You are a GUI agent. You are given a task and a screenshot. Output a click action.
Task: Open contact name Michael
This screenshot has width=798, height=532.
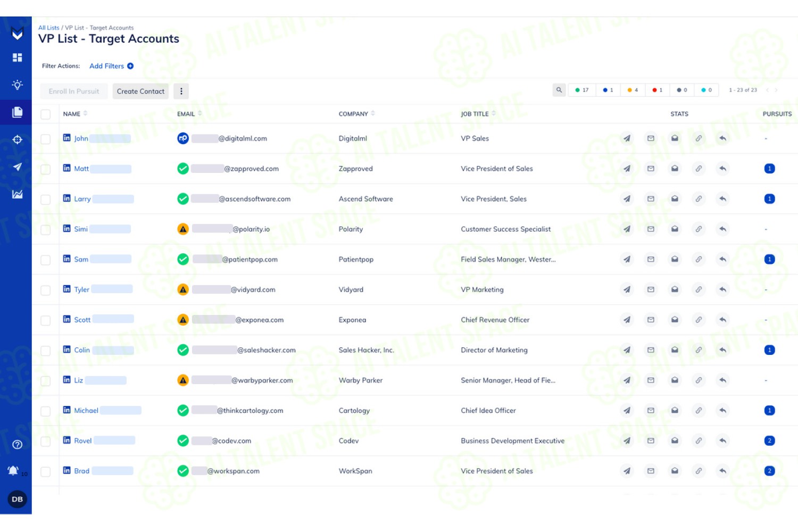tap(86, 410)
